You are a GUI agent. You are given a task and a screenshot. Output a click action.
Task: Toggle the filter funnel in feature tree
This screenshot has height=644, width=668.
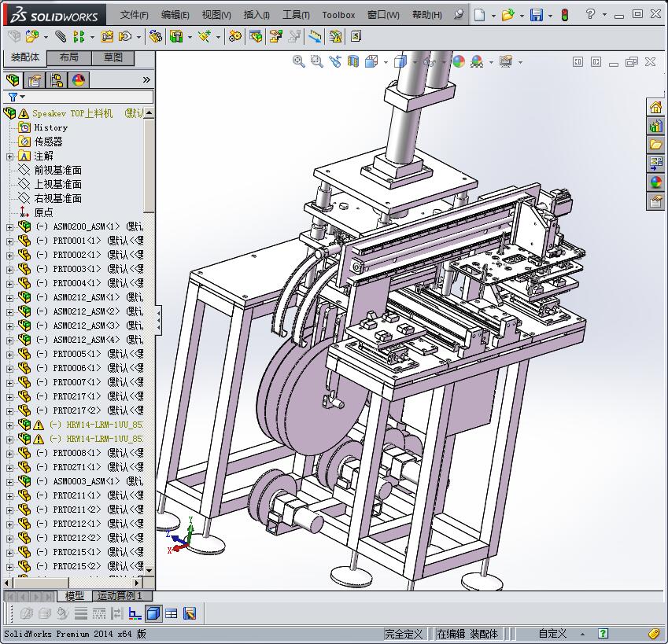pos(13,97)
